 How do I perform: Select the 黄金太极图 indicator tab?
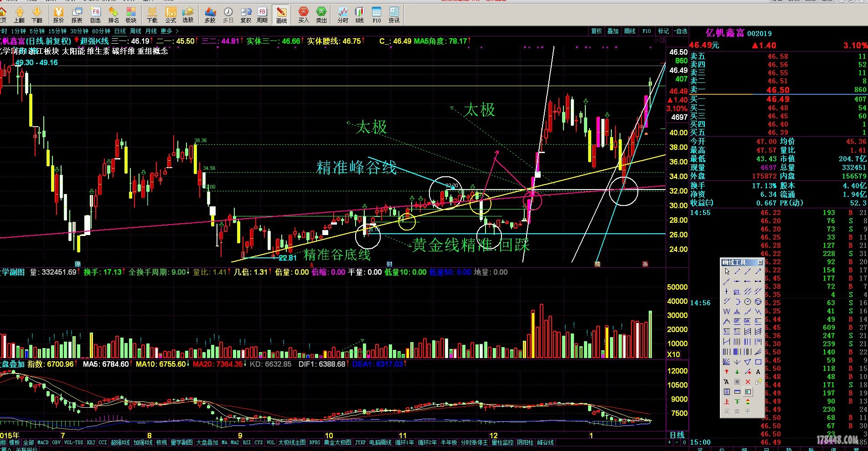pyautogui.click(x=337, y=442)
